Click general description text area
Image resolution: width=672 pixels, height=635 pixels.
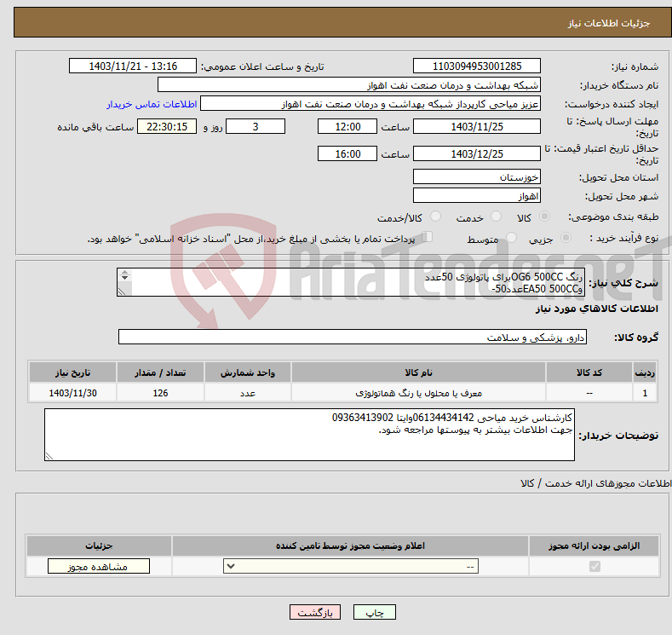[351, 282]
